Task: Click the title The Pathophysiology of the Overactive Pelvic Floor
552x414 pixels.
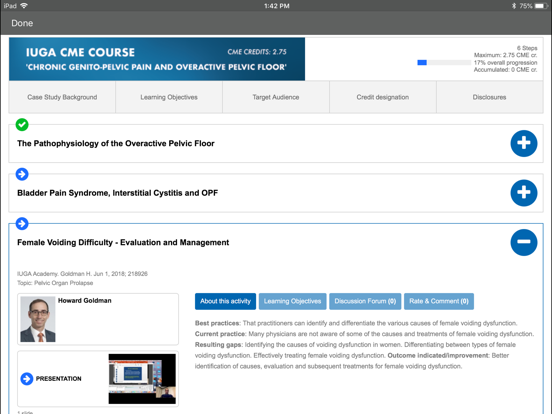Action: [116, 144]
